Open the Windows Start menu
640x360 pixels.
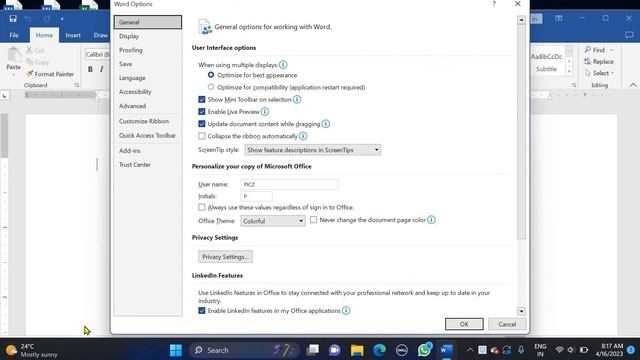pos(176,350)
